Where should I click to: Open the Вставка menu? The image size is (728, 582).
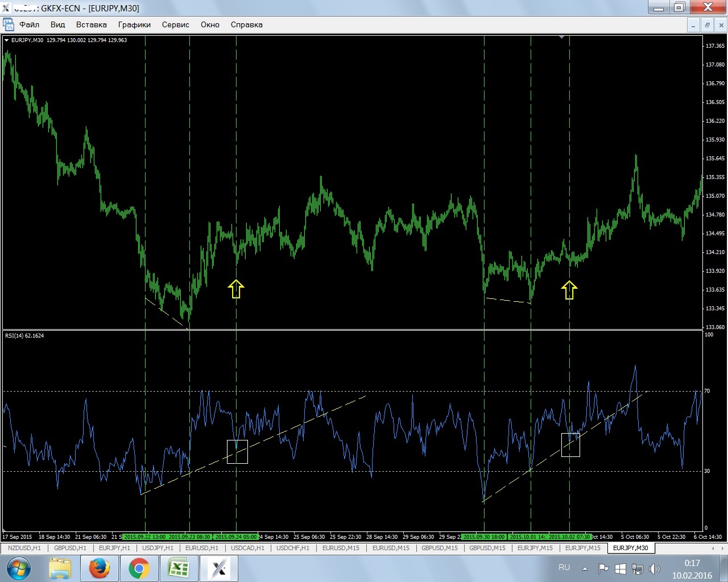91,24
